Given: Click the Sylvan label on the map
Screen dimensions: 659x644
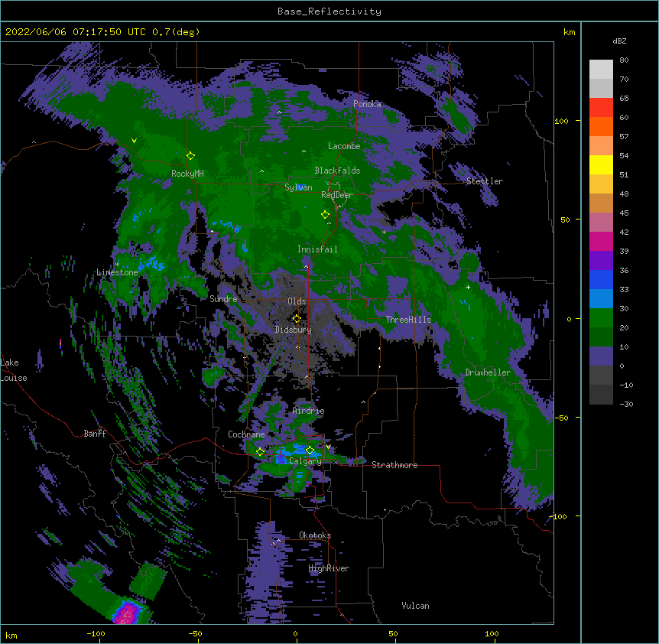Looking at the screenshot, I should (x=298, y=187).
